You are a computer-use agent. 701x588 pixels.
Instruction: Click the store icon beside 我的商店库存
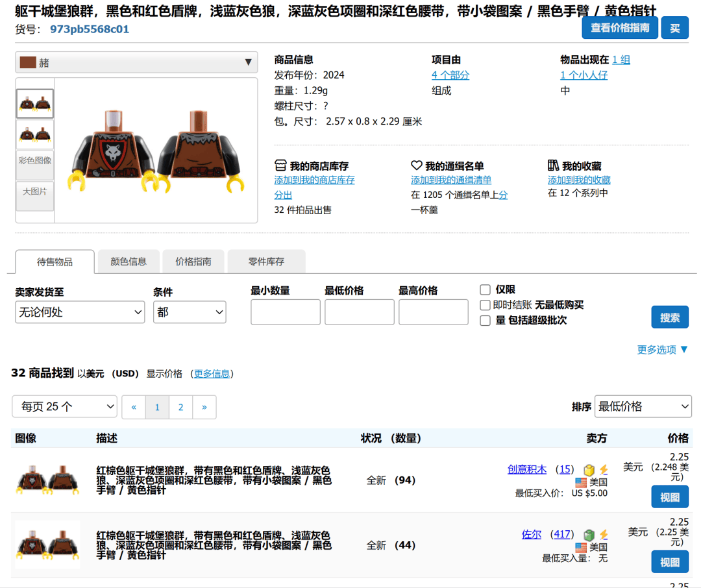pyautogui.click(x=280, y=165)
